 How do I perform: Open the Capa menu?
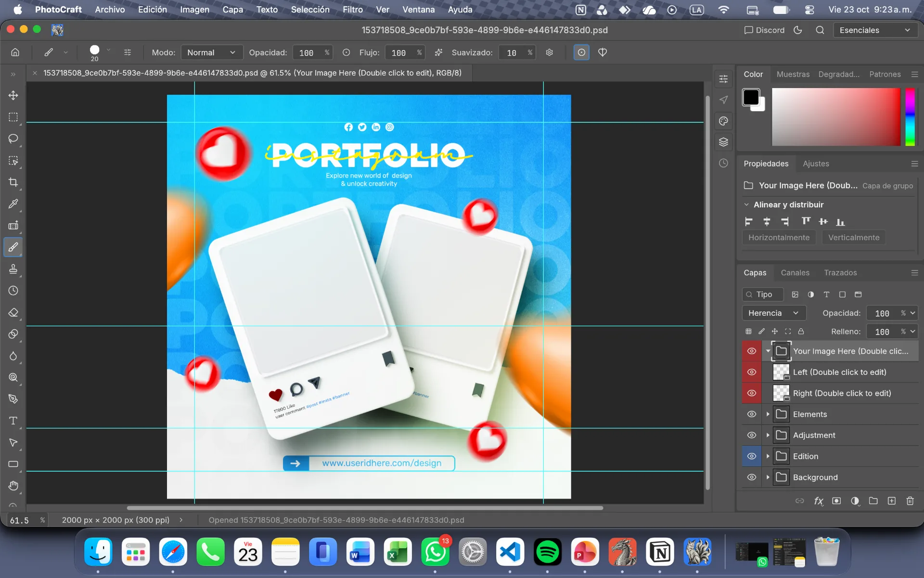[x=233, y=9]
